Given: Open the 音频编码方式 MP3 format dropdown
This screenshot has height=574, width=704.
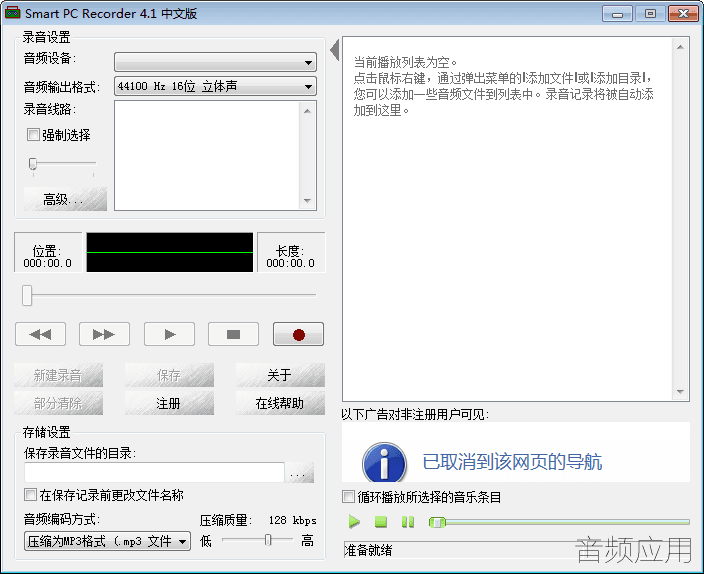Looking at the screenshot, I should 107,541.
